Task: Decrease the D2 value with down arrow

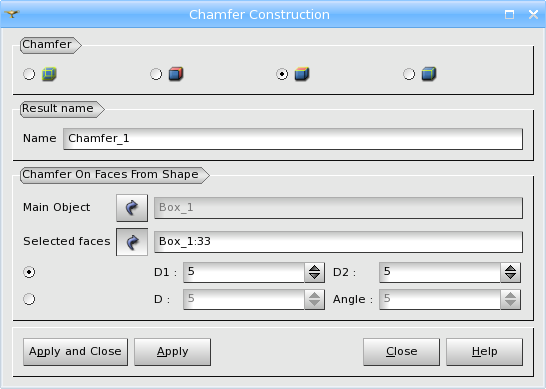Action: (510, 276)
